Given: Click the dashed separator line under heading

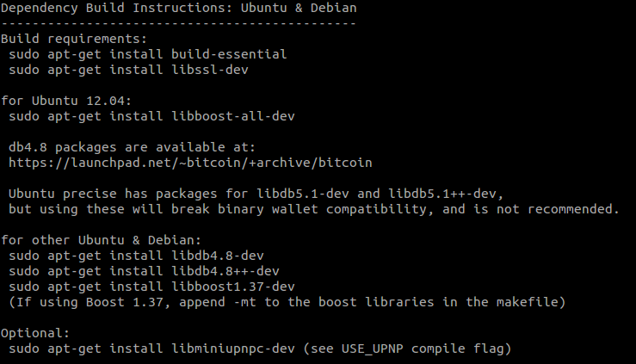Looking at the screenshot, I should tap(178, 23).
